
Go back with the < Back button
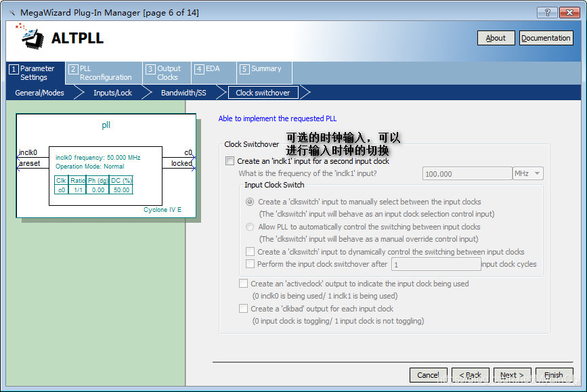[x=470, y=375]
